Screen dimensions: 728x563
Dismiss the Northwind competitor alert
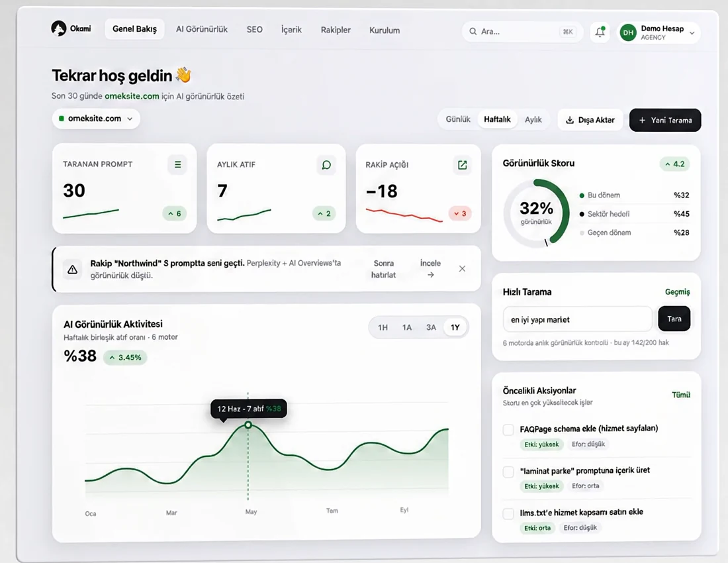click(462, 268)
